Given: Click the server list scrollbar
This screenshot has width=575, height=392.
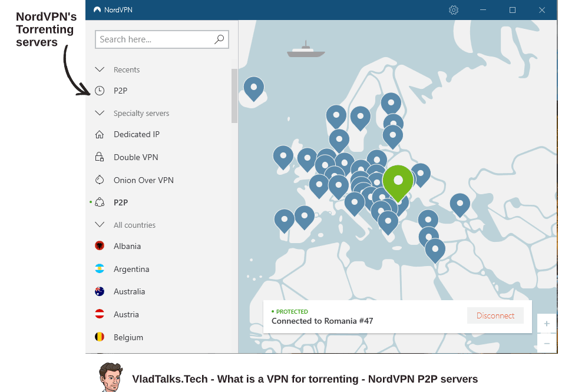Looking at the screenshot, I should tap(234, 96).
